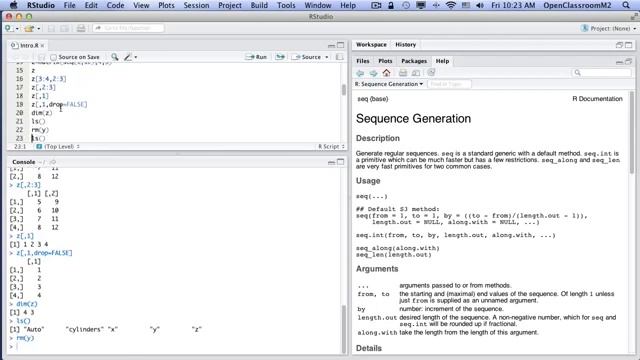Screen dimensions: 640x360
Task: Open the R Script file type dropdown
Action: [331, 146]
